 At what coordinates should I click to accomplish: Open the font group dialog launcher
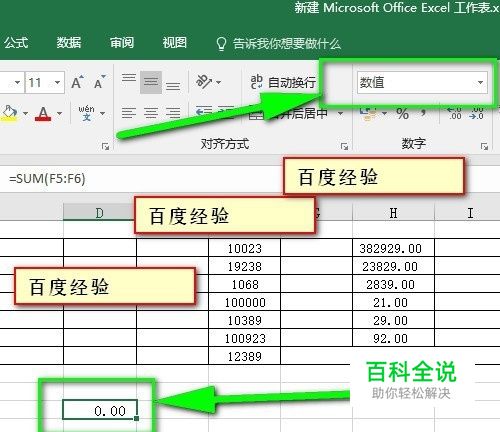coord(105,146)
